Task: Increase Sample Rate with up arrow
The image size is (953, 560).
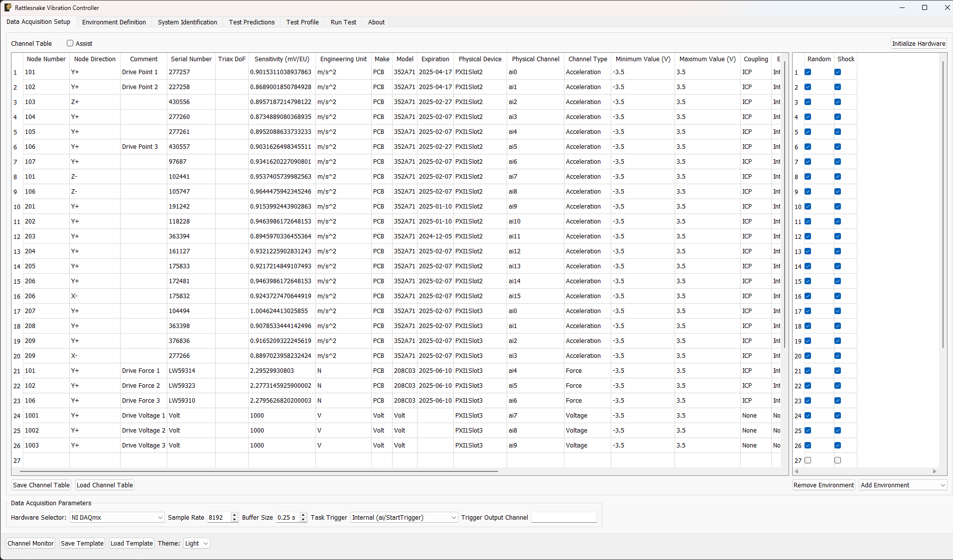Action: pyautogui.click(x=235, y=515)
